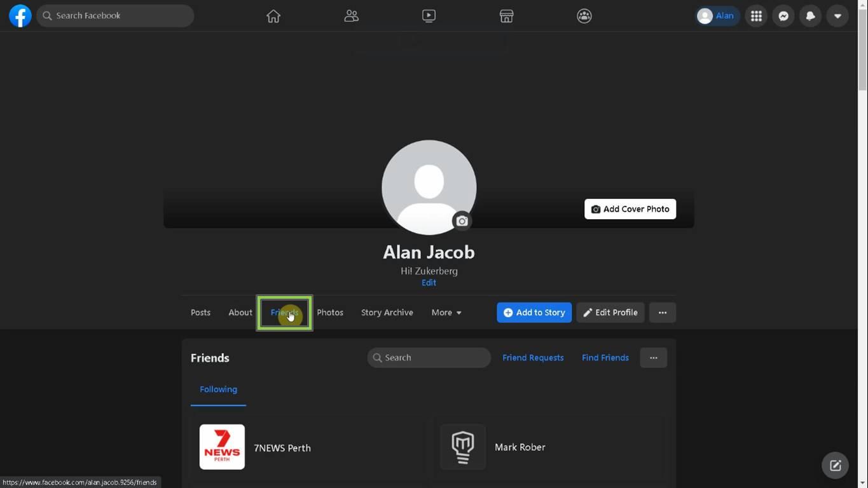868x488 pixels.
Task: Open the Messenger icon
Action: (x=783, y=16)
